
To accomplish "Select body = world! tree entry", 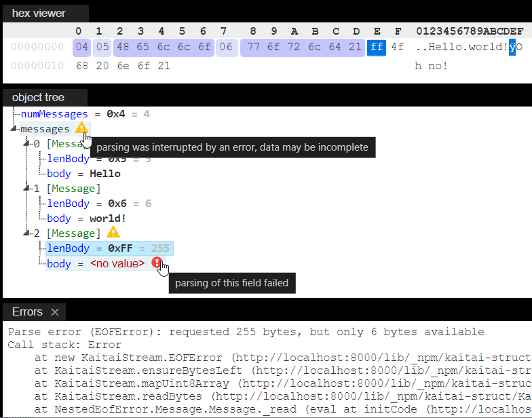I will pos(86,218).
